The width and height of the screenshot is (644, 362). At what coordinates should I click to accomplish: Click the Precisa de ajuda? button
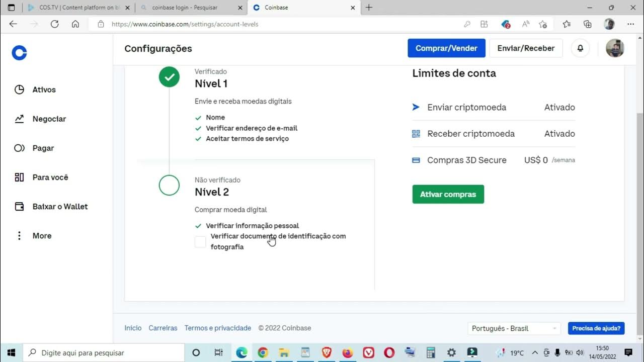[x=596, y=328]
